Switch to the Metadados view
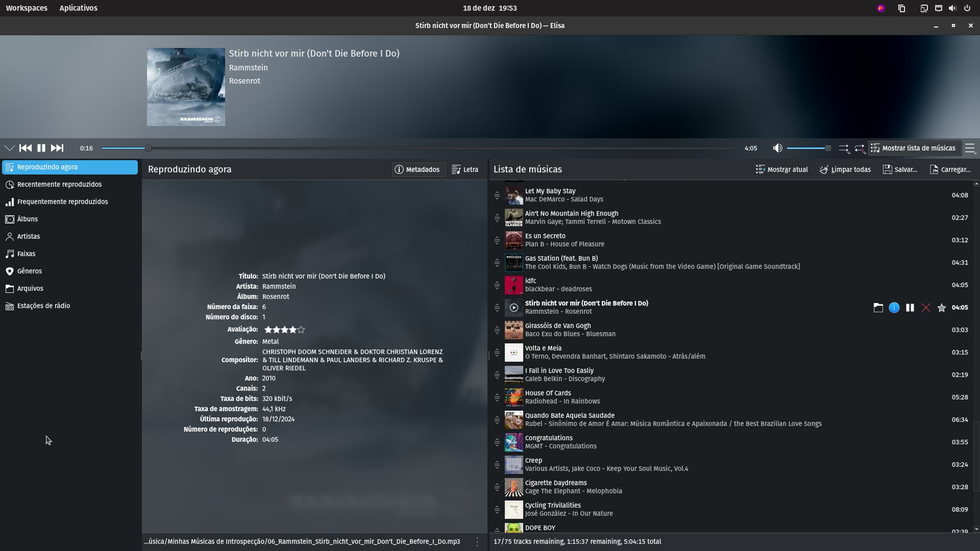The height and width of the screenshot is (551, 980). pos(418,169)
